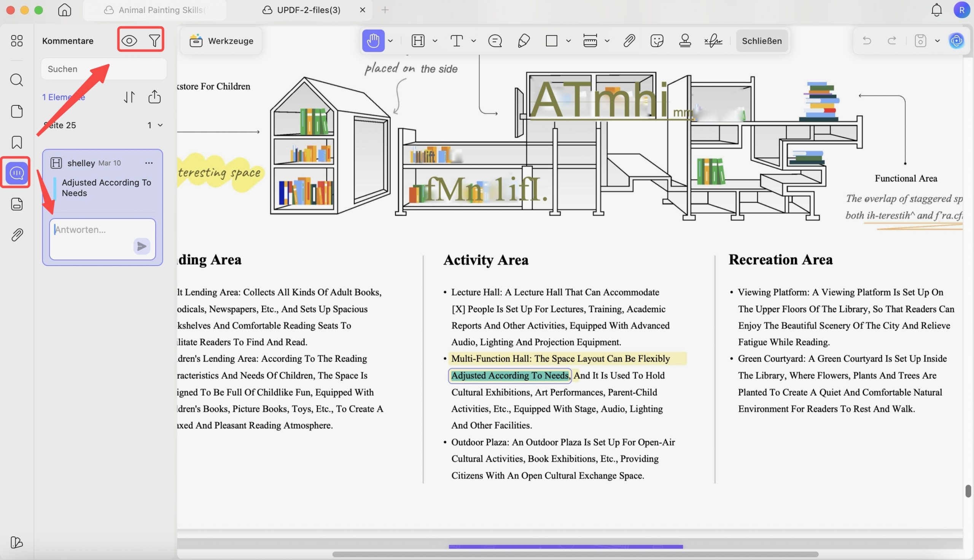Expand the save options dropdown arrow
The height and width of the screenshot is (560, 974).
tap(937, 41)
